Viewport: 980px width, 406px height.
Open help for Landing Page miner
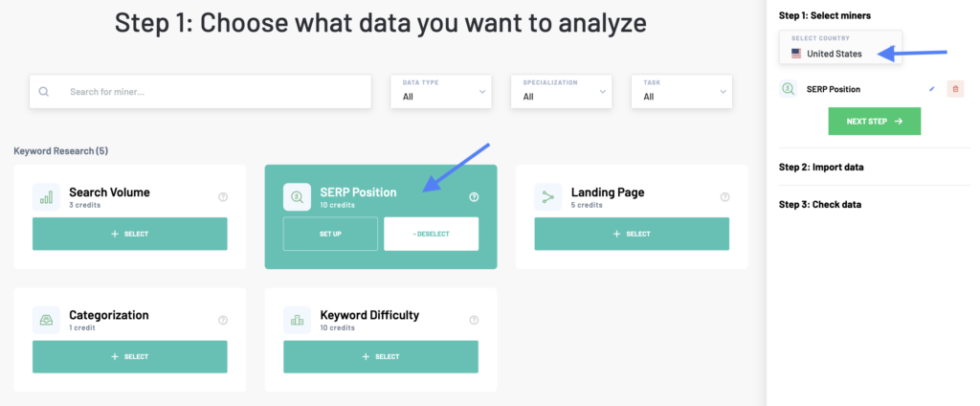click(x=724, y=197)
